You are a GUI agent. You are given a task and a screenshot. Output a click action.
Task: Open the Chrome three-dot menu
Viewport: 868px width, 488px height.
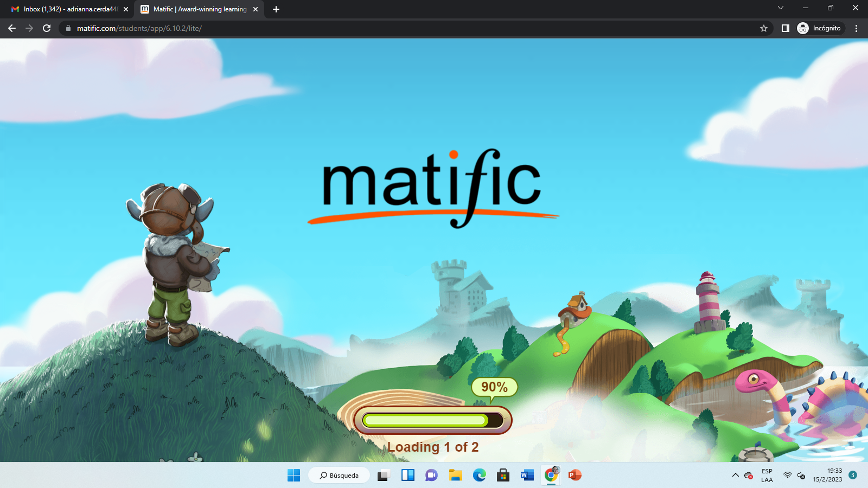tap(857, 28)
